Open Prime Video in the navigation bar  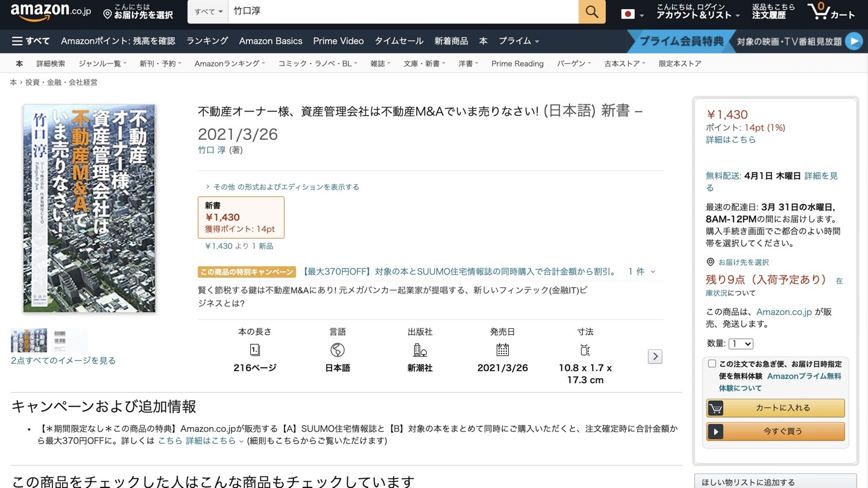click(x=338, y=41)
